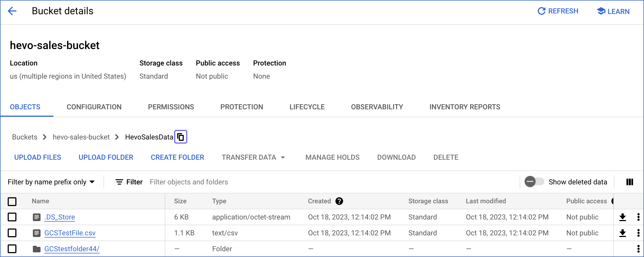Click the GCSTestFile.csv file icon

point(36,233)
